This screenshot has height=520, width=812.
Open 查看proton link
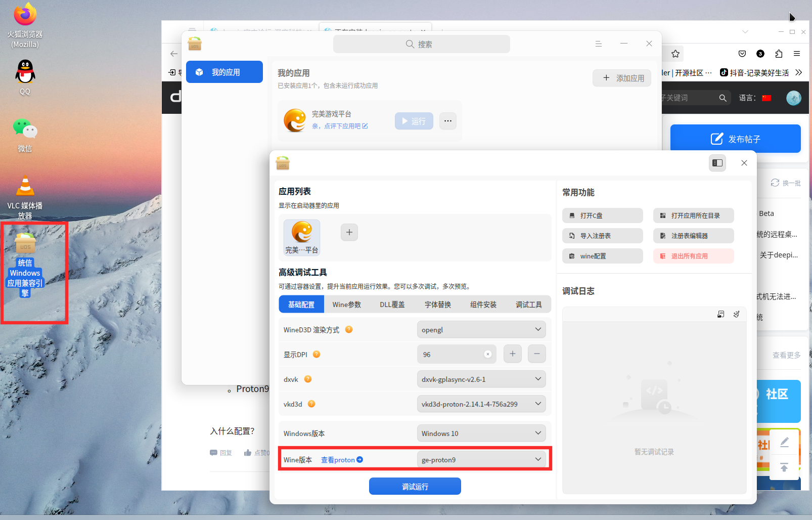coord(342,460)
